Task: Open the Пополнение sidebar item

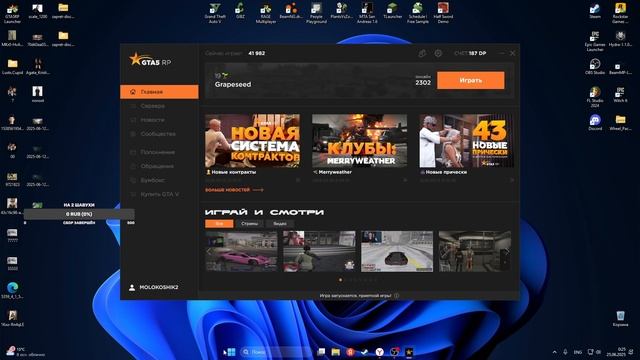Action: (157, 152)
